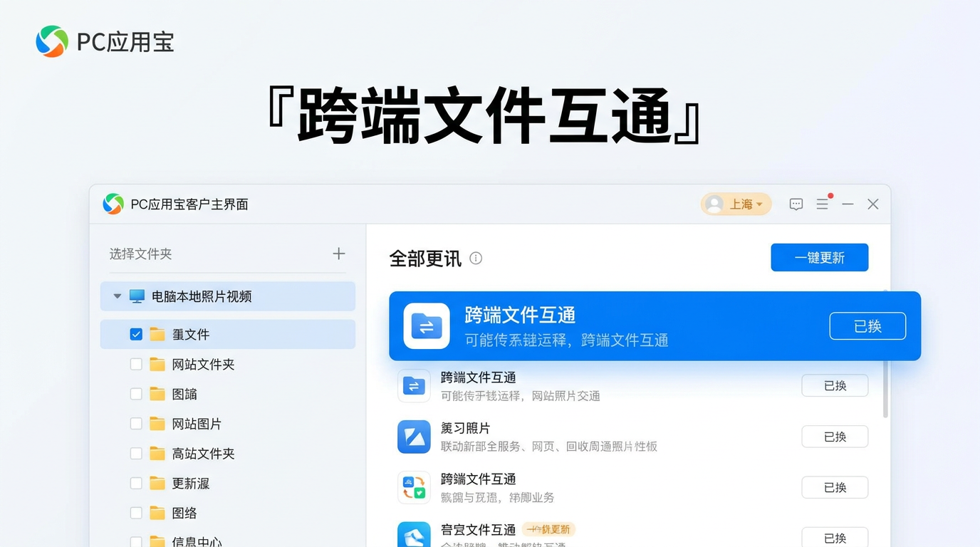Click the PC应用宝客户主界面 window title
The image size is (980, 547).
(189, 204)
